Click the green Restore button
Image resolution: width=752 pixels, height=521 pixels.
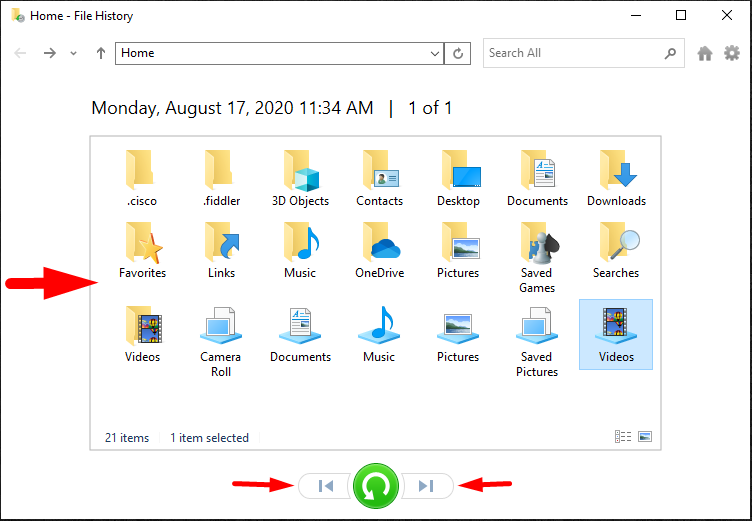374,486
